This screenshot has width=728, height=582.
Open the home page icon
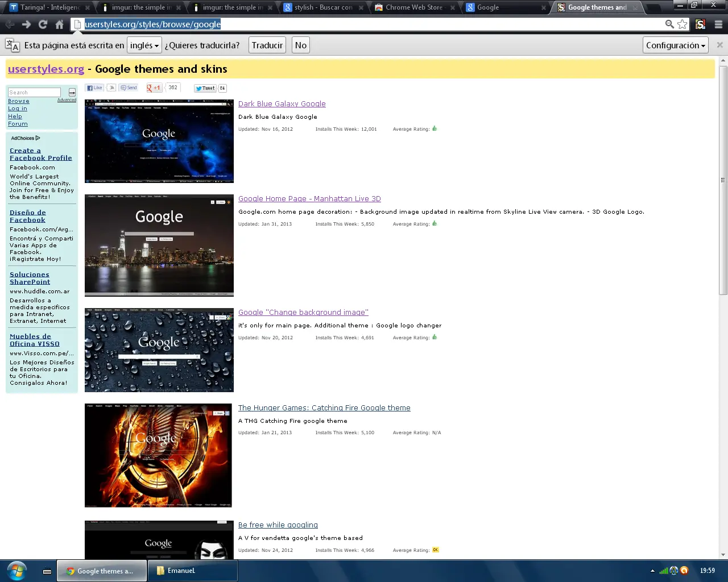(x=59, y=24)
